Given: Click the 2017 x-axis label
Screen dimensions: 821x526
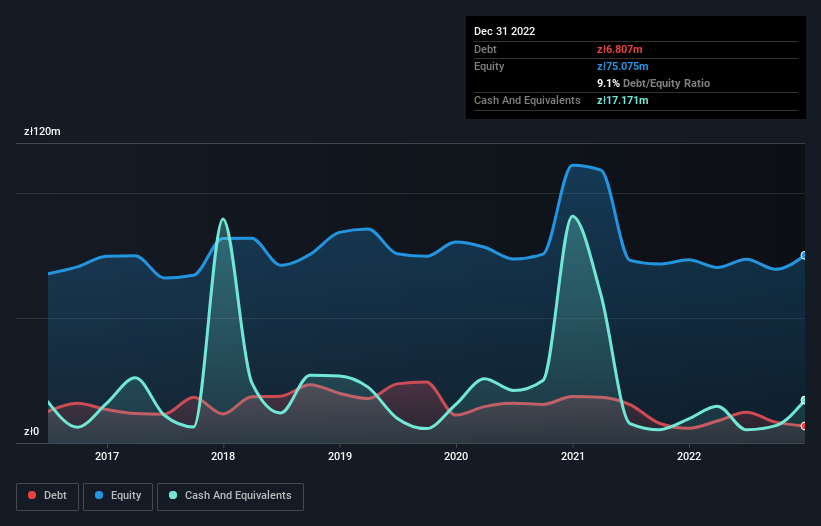Looking at the screenshot, I should pyautogui.click(x=107, y=456).
